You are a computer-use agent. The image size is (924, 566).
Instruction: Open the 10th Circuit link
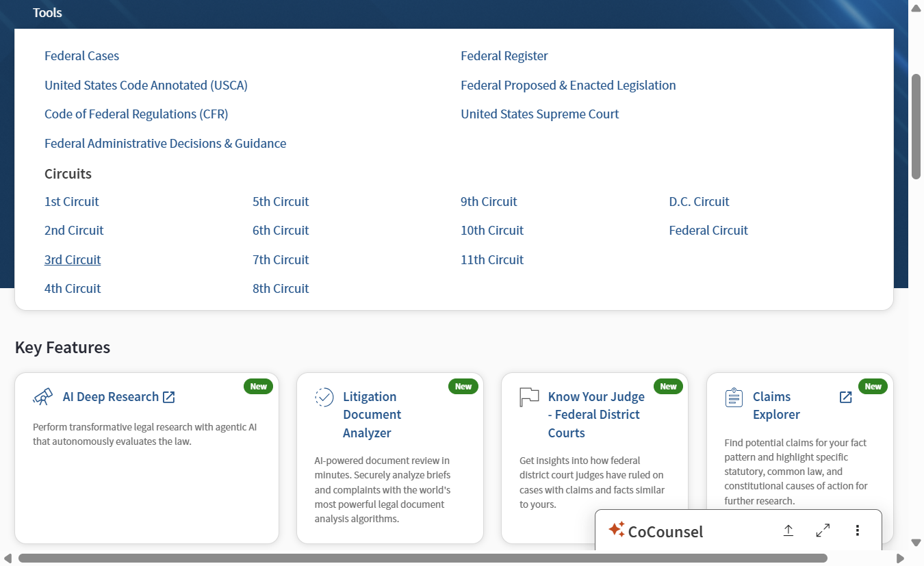(492, 231)
